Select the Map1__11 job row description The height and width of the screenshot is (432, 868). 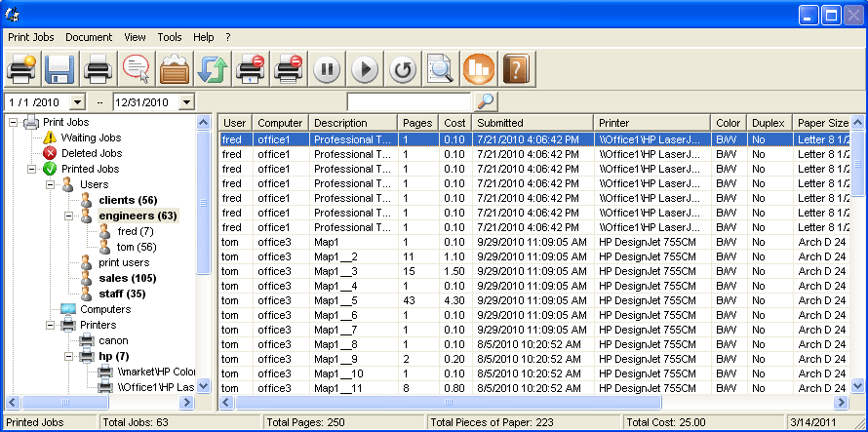click(338, 388)
